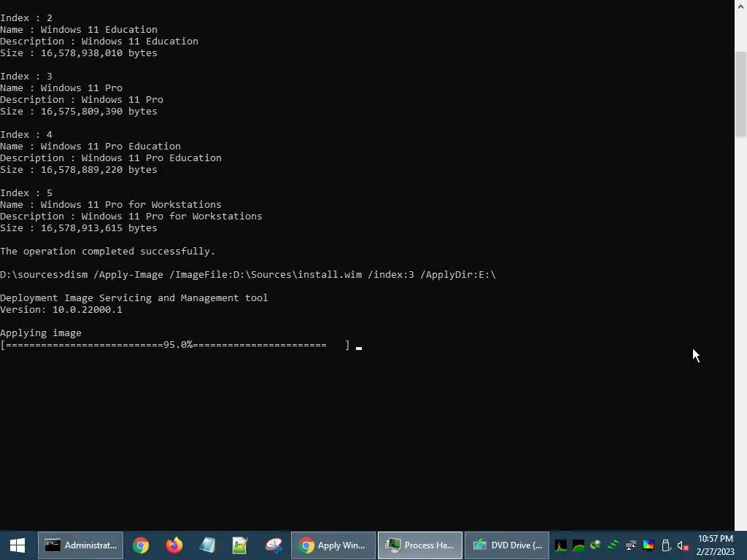Click 'Description : Windows 11 Pro for Workstations' line
The height and width of the screenshot is (560, 747).
click(131, 216)
